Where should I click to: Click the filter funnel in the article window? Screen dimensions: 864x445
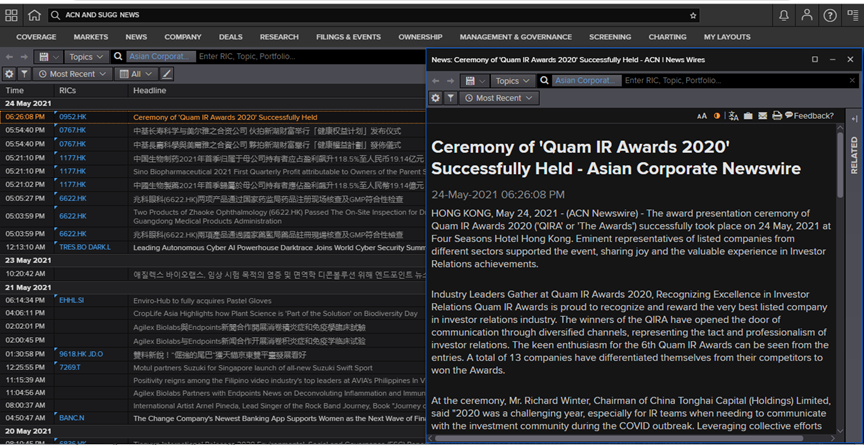451,98
